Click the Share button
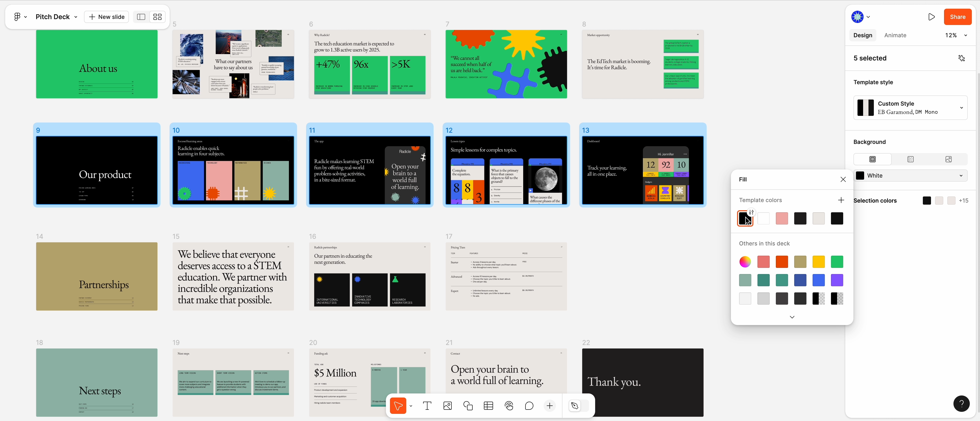The height and width of the screenshot is (421, 980). point(957,17)
